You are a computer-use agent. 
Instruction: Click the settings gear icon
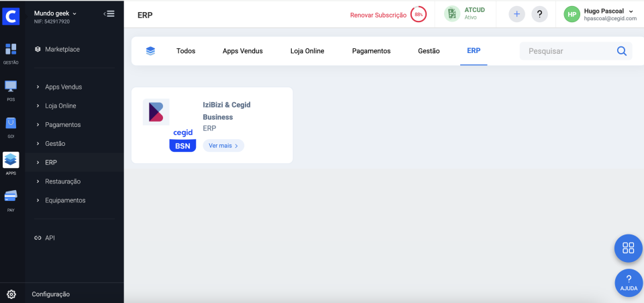tap(11, 294)
